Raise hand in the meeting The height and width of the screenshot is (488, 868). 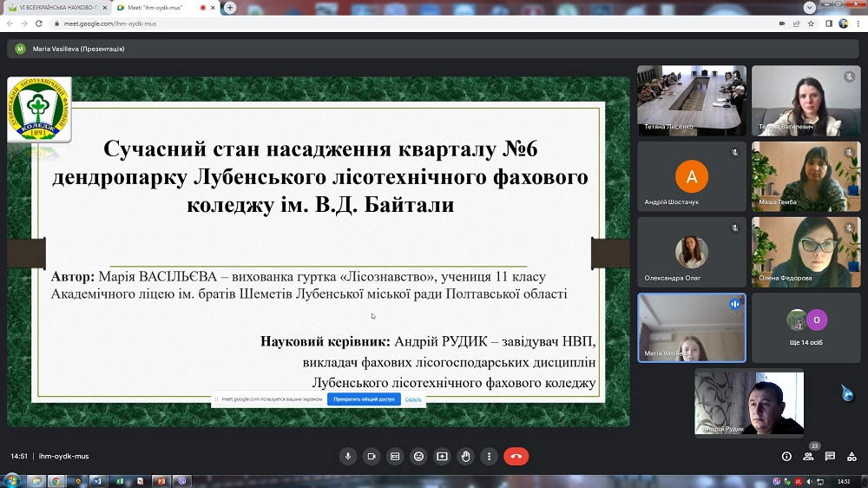point(465,457)
